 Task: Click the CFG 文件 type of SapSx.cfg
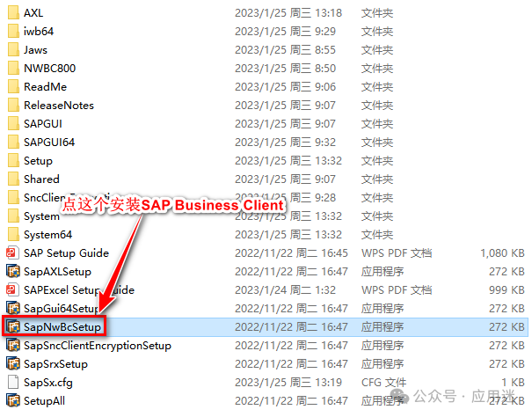[x=383, y=382]
